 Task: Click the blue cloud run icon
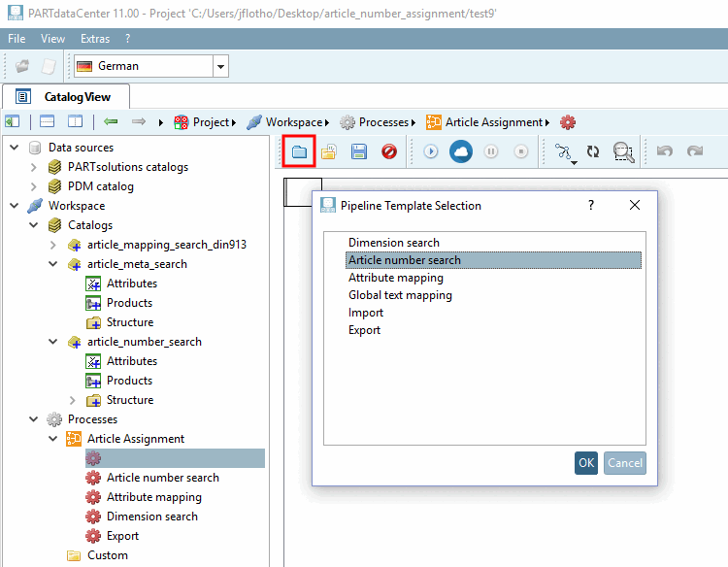(460, 151)
